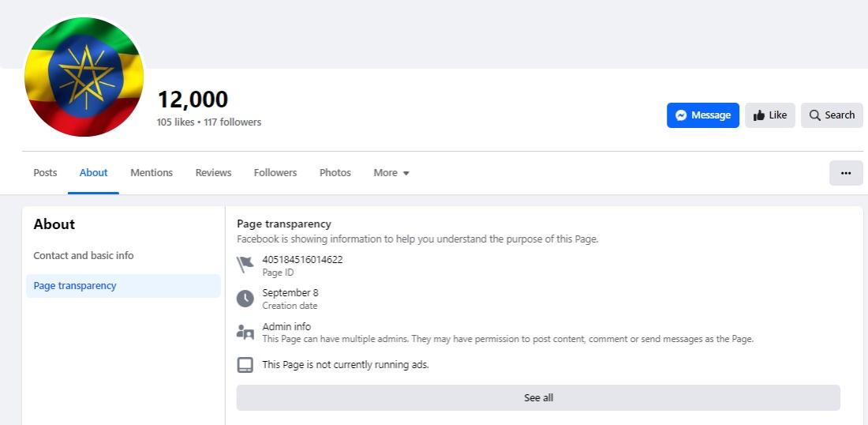
Task: Click the 117 followers count
Action: point(233,122)
